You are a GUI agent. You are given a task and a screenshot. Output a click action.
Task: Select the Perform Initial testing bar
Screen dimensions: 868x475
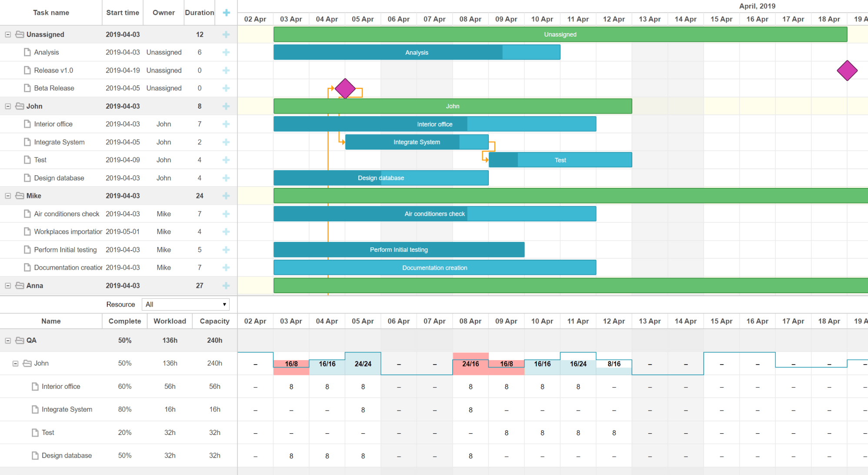click(399, 250)
